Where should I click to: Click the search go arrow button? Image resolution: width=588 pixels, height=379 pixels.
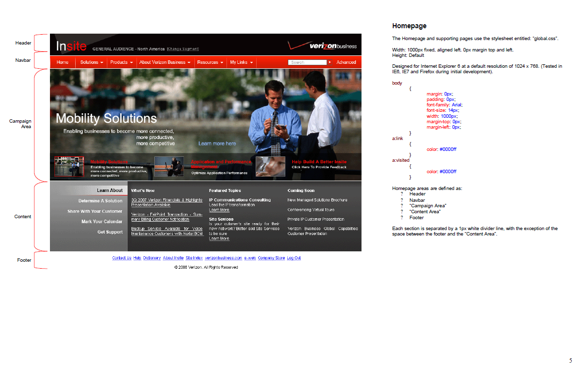[x=330, y=62]
